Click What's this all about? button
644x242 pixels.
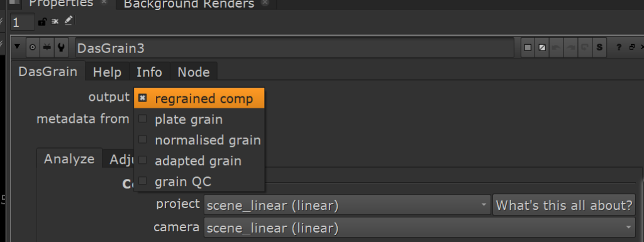coord(564,205)
